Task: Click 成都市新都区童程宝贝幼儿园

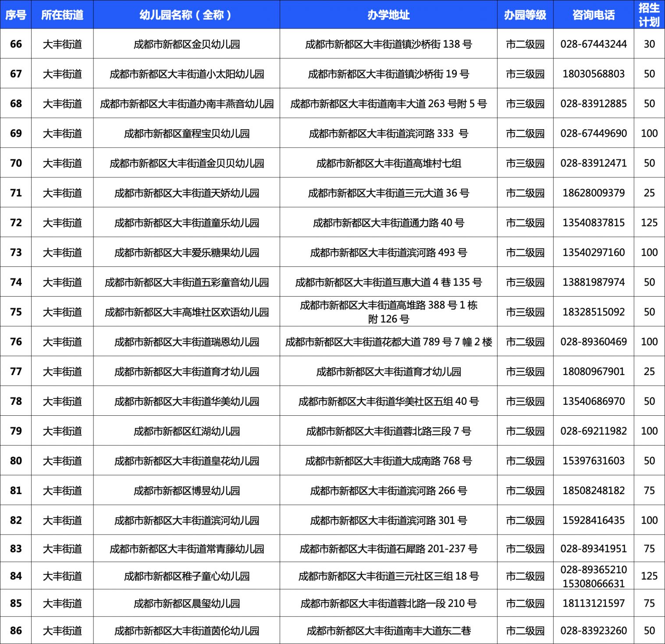Action: tap(187, 134)
